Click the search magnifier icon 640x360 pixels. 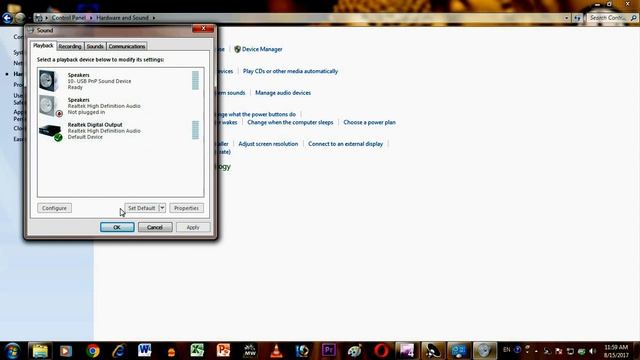click(x=633, y=18)
